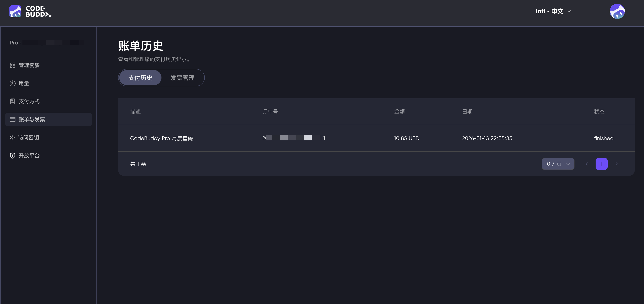Click the language selector chevron arrow
This screenshot has height=304, width=644.
click(x=569, y=11)
